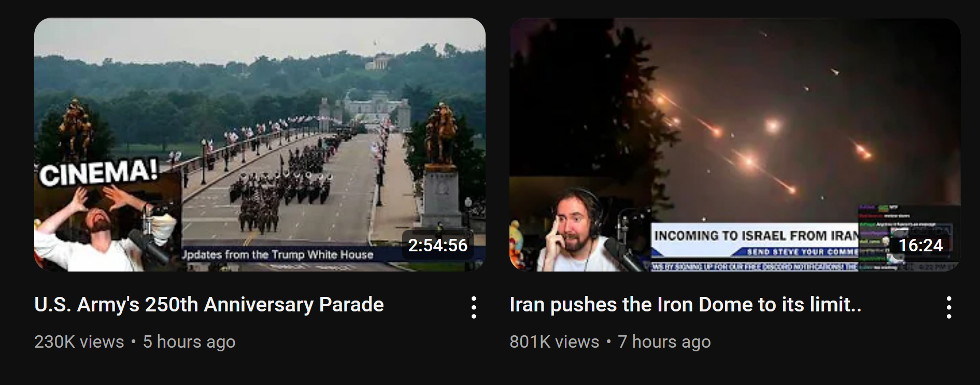
Task: Click the 16:24 duration badge
Action: [920, 245]
